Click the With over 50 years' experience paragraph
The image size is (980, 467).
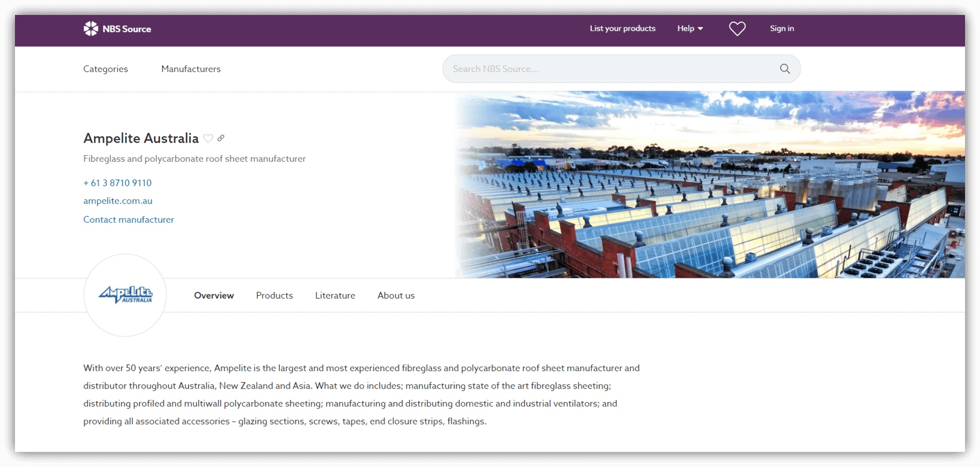click(361, 395)
